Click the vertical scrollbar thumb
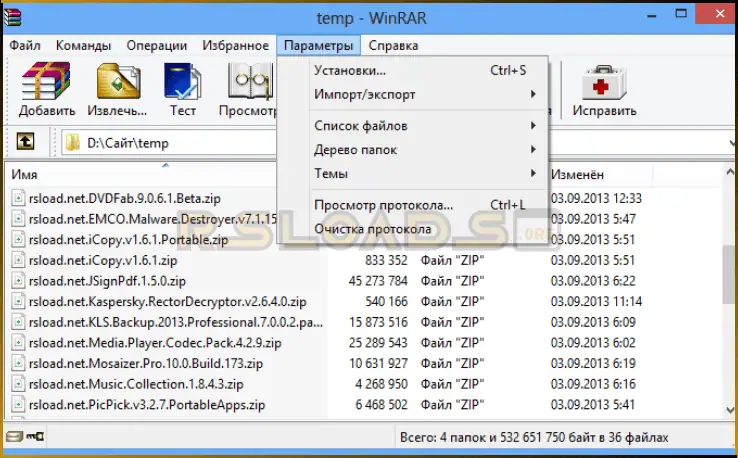Screen dimensions: 738x458 (x=730, y=275)
